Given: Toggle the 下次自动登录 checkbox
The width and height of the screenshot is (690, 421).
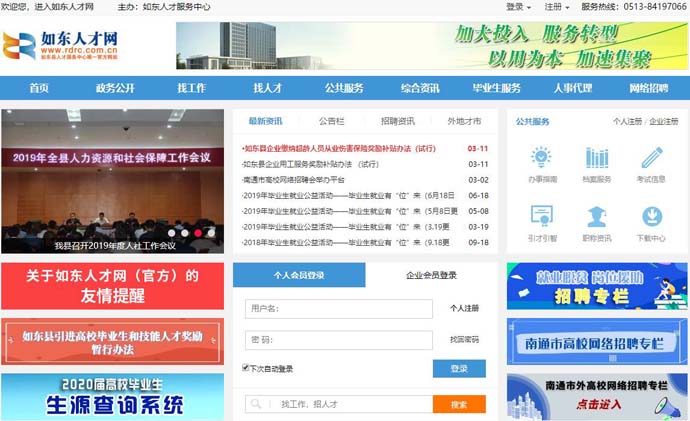Looking at the screenshot, I should point(246,368).
